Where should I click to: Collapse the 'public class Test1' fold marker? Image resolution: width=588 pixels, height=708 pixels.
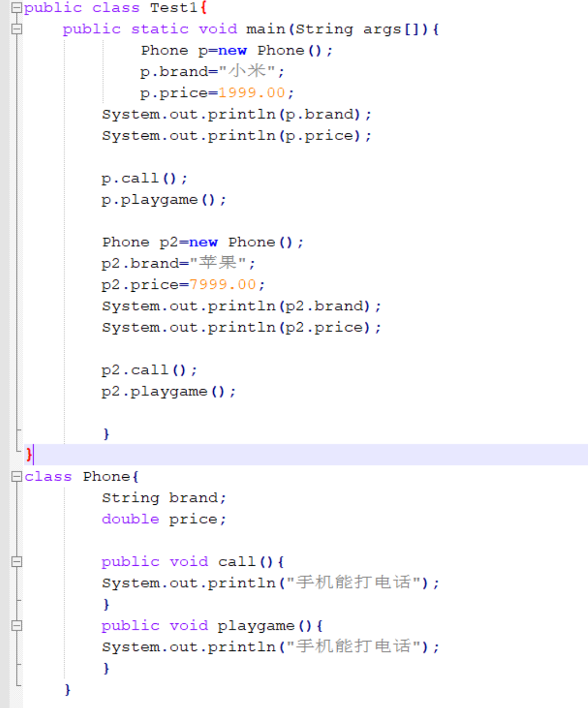click(x=17, y=8)
